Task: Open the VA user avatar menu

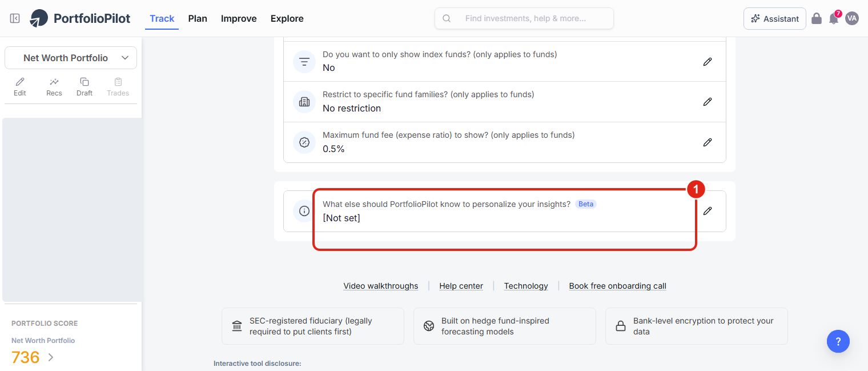Action: 852,18
